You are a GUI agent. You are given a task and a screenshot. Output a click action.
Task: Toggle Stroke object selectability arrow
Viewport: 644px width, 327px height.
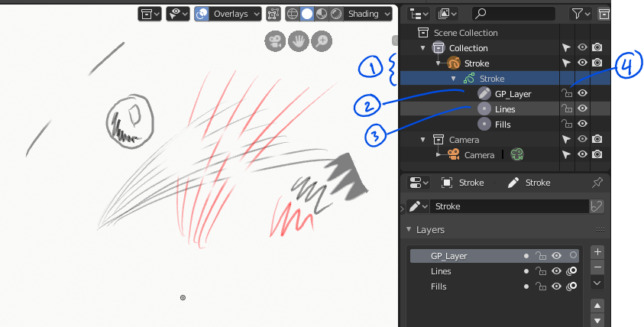566,63
